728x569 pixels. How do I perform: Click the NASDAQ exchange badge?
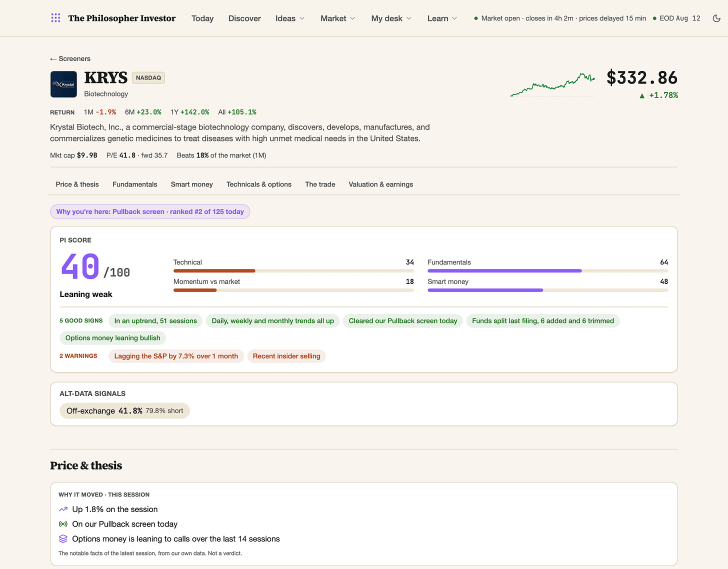click(148, 78)
